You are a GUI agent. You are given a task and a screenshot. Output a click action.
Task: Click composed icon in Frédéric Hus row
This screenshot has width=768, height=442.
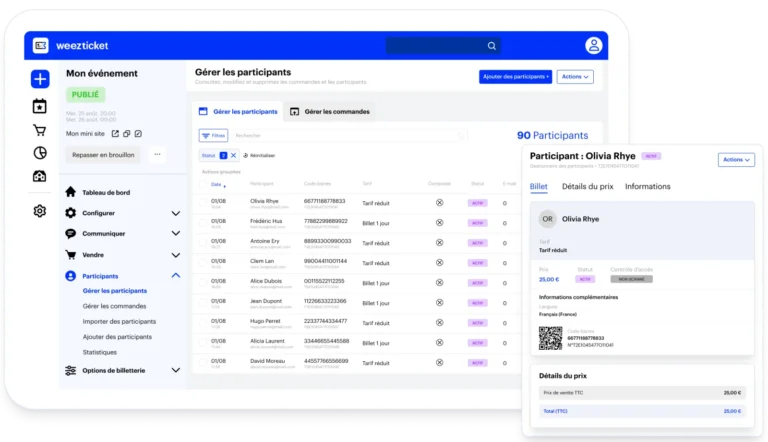coord(439,222)
